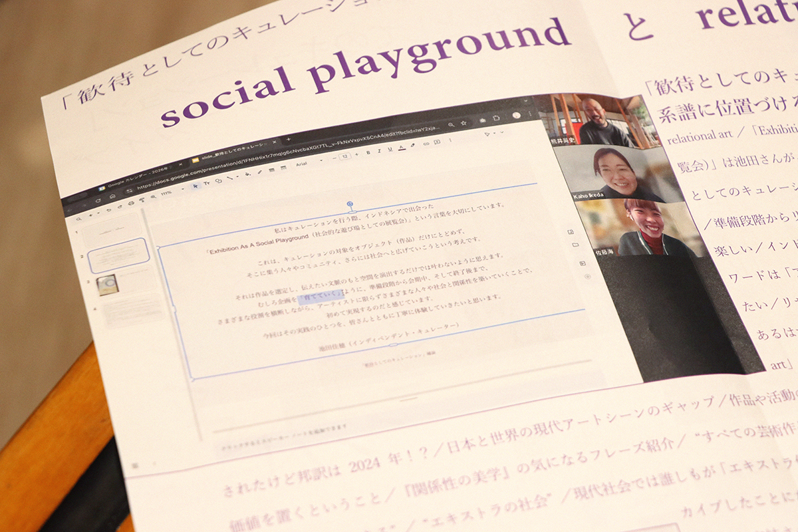Open the border color pencil
Image resolution: width=798 pixels, height=532 pixels.
pyautogui.click(x=259, y=172)
